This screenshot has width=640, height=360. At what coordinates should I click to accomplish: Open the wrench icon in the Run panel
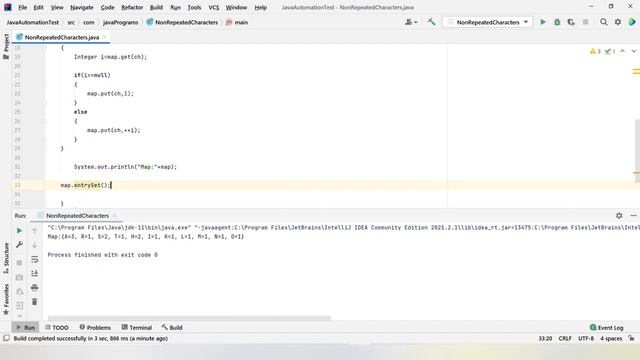click(x=19, y=244)
